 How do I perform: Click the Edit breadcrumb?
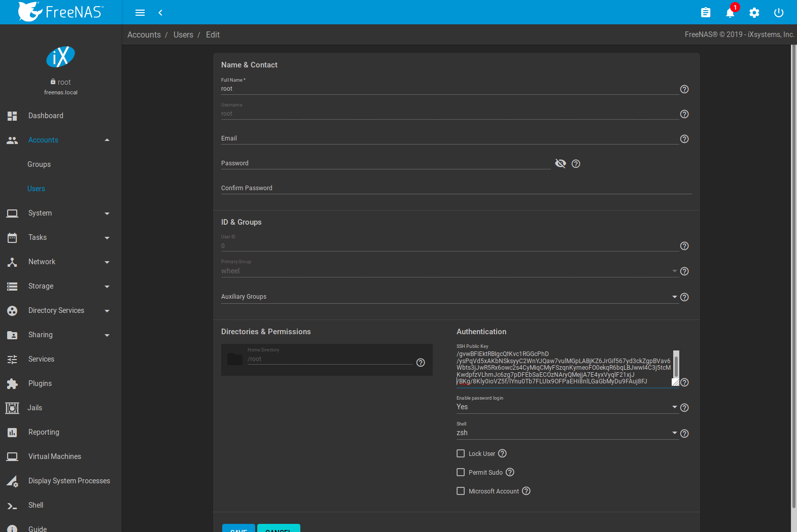coord(213,34)
